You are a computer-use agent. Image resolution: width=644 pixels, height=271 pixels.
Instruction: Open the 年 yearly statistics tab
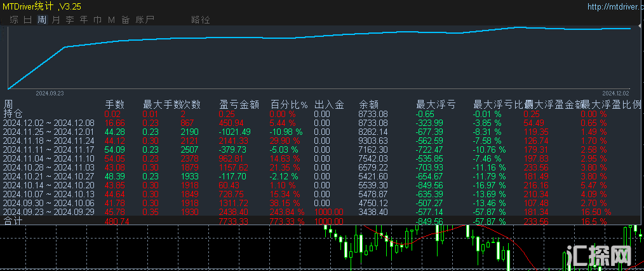click(84, 20)
